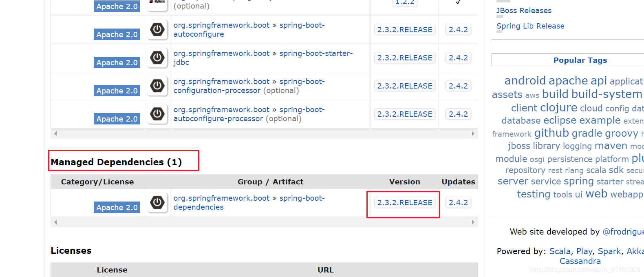Open org.springframework.boot group in autoconfigure row
Image resolution: width=644 pixels, height=277 pixels.
[221, 25]
